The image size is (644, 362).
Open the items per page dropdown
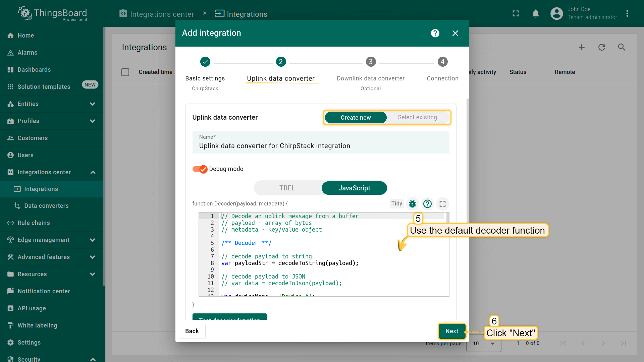484,344
